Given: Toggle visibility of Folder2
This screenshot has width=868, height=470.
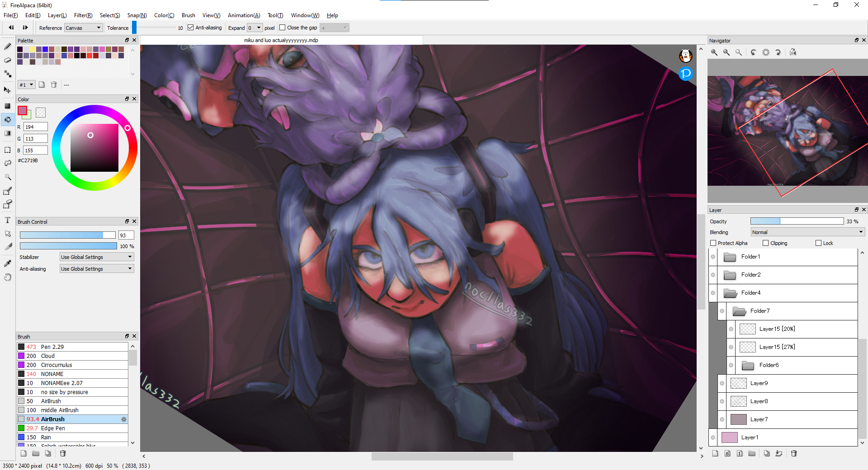Looking at the screenshot, I should click(x=713, y=275).
